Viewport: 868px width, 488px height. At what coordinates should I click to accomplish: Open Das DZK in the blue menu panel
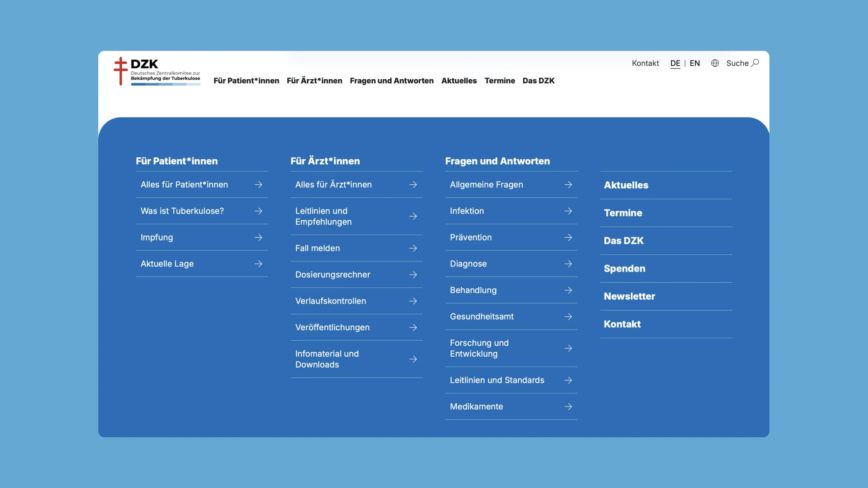[x=624, y=241]
